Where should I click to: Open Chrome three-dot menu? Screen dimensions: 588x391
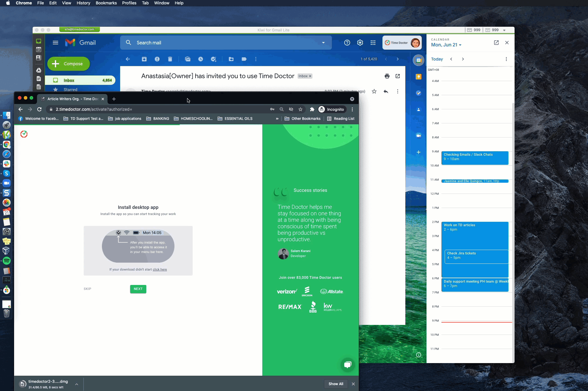(x=352, y=109)
